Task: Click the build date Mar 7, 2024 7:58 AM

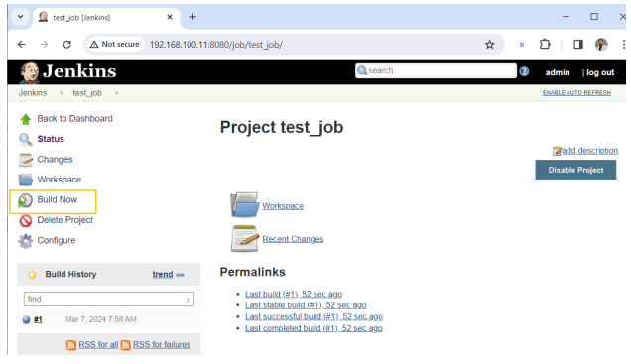Action: pyautogui.click(x=101, y=319)
